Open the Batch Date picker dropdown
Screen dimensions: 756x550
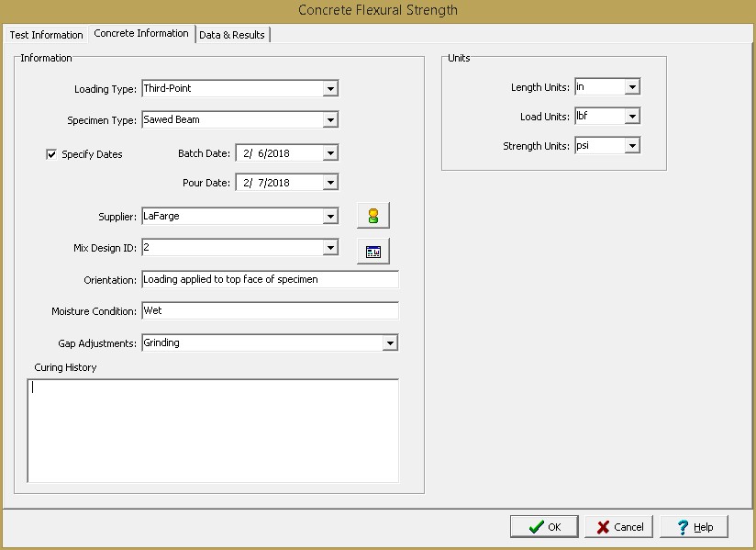[330, 153]
